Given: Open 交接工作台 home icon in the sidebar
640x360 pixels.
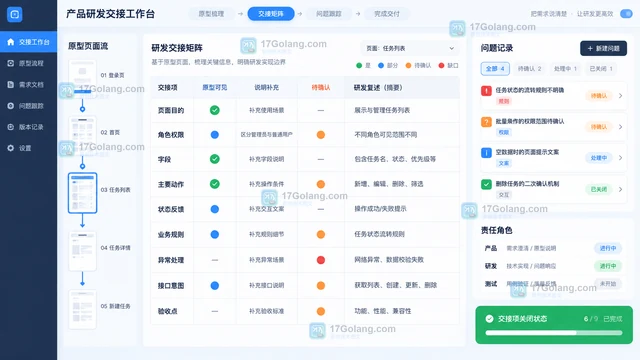Looking at the screenshot, I should pyautogui.click(x=11, y=42).
